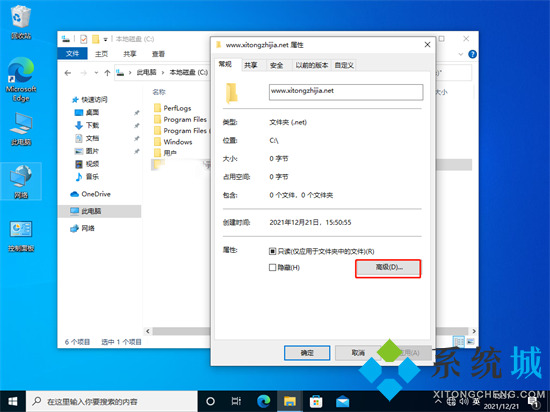Click the Advanced button
550x412 pixels.
388,268
